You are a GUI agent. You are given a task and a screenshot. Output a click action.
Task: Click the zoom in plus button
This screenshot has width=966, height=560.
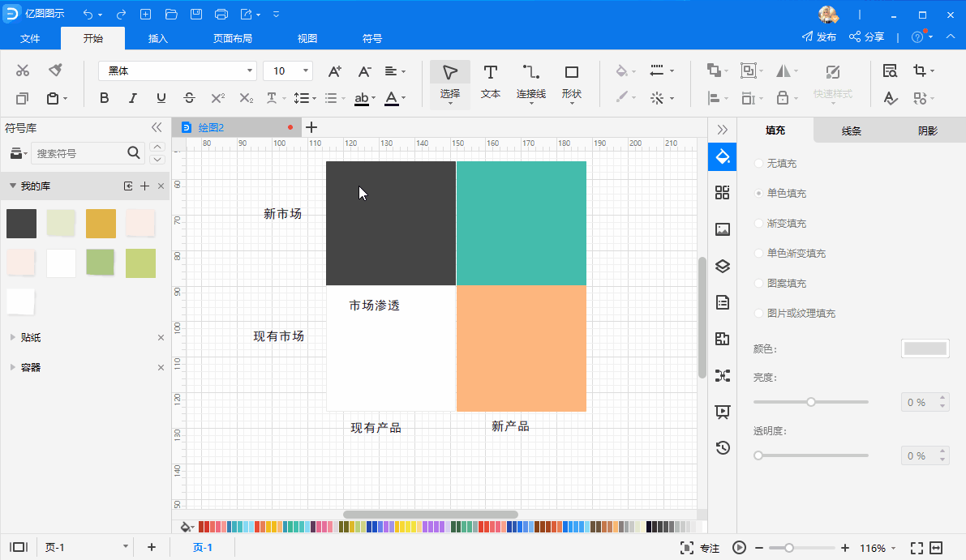coord(845,548)
